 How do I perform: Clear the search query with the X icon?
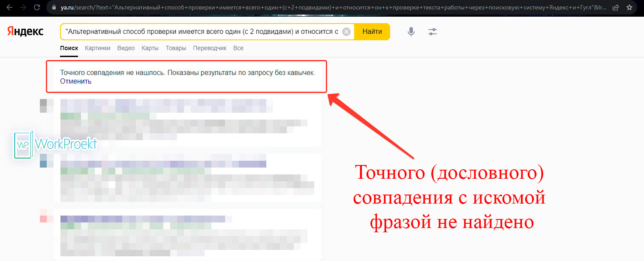tap(346, 31)
